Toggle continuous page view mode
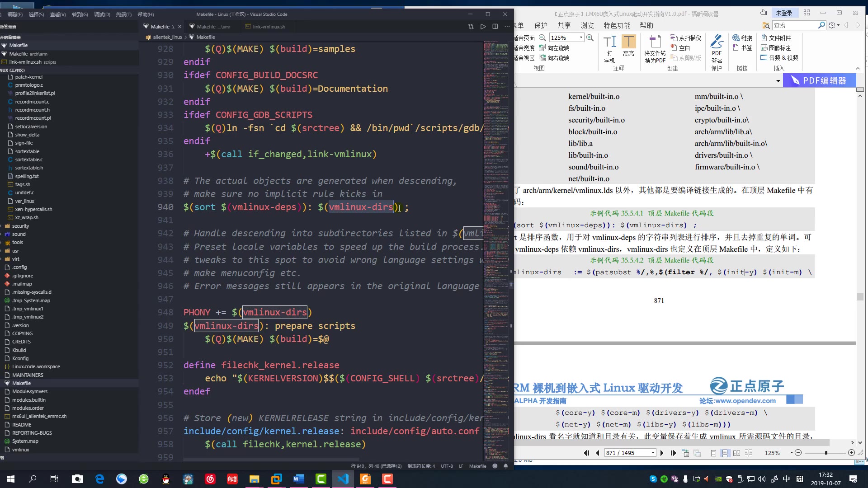This screenshot has height=488, width=868. [725, 453]
